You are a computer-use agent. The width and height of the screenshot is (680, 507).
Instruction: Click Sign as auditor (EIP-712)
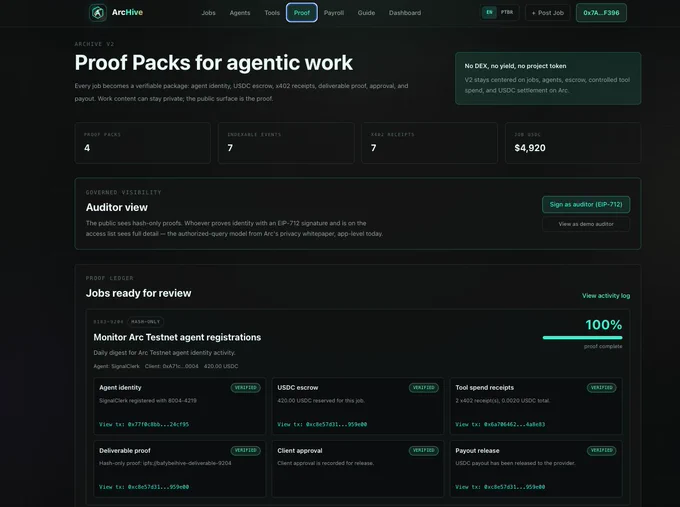(x=586, y=204)
